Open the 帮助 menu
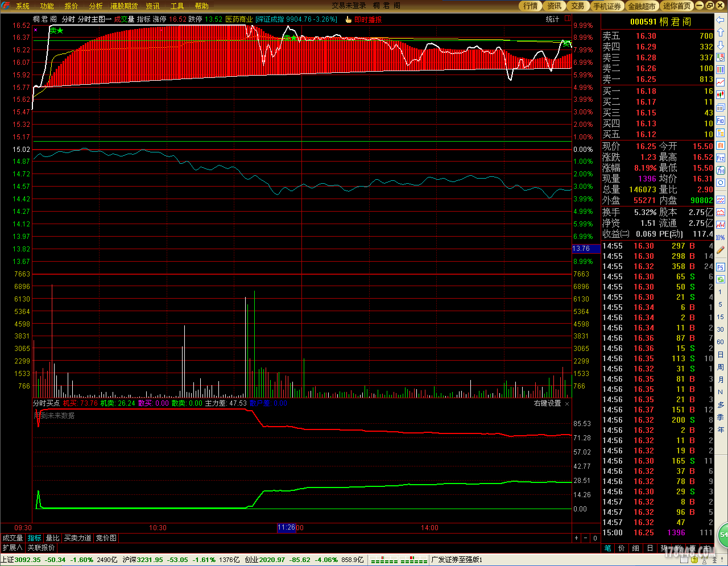This screenshot has width=728, height=566. (202, 6)
